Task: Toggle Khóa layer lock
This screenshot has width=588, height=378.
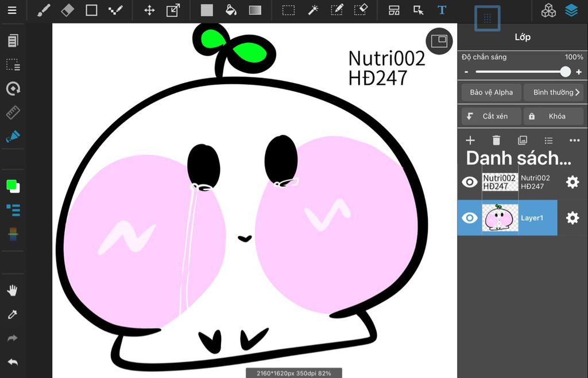Action: 554,116
